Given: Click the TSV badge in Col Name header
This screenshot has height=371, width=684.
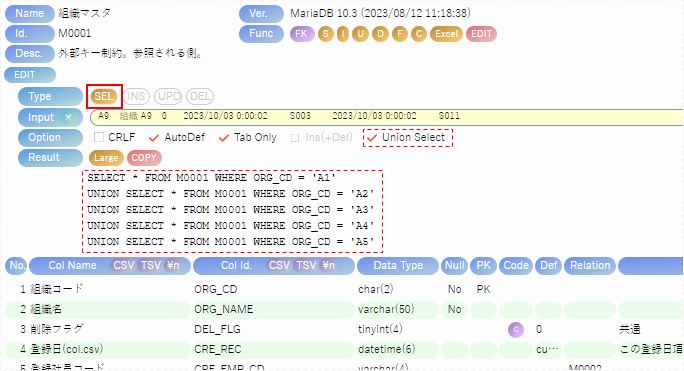Looking at the screenshot, I should pos(150,265).
